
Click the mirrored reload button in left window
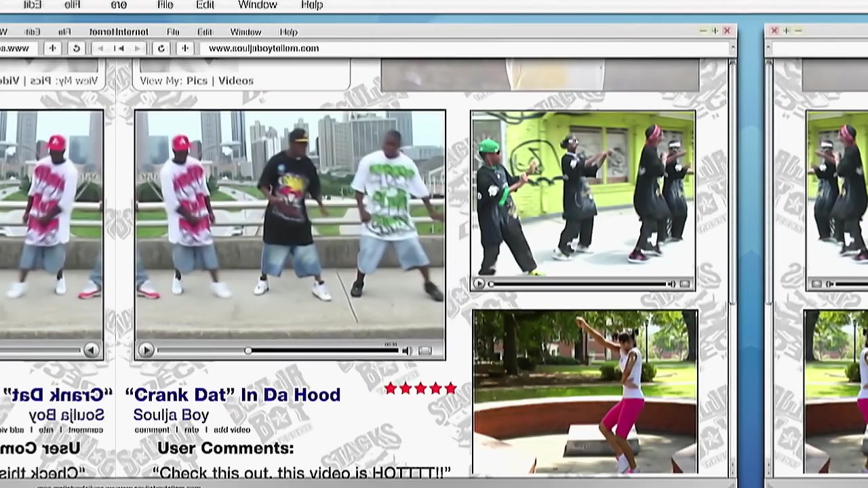pos(76,48)
